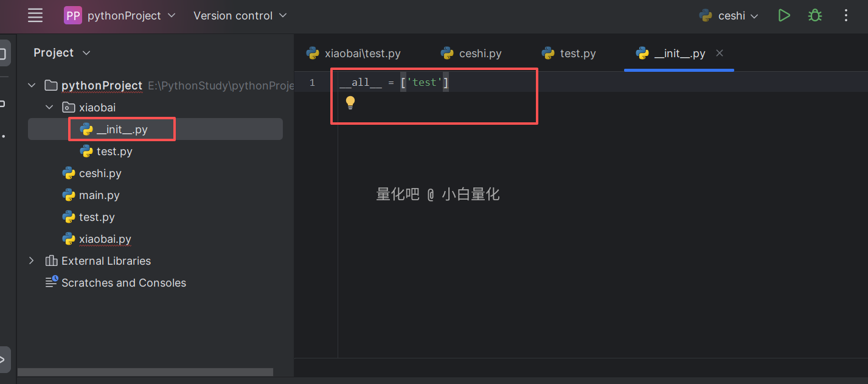Open the hamburger main menu
Viewport: 868px width, 384px height.
(35, 16)
